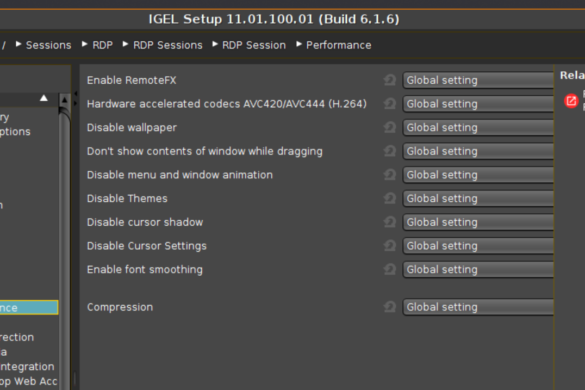Open Disable Cursor Settings dropdown

click(x=478, y=246)
